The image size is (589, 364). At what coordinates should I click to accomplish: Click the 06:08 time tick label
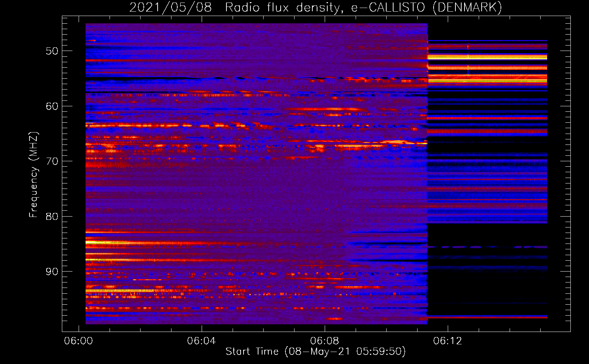coord(324,341)
